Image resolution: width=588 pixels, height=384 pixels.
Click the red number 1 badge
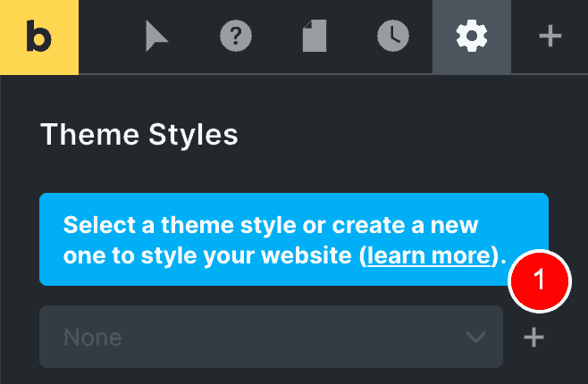[x=540, y=281]
